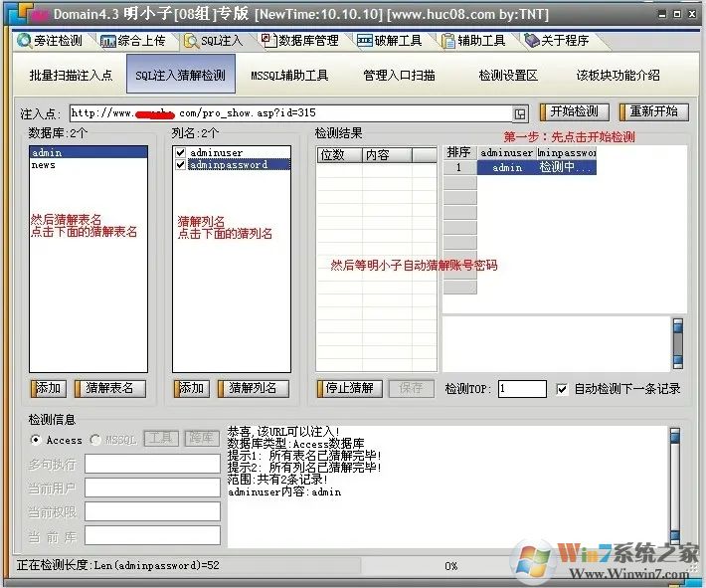Viewport: 706px width, 588px height.
Task: Select 管理入口扫描 toolbar section
Action: click(399, 76)
